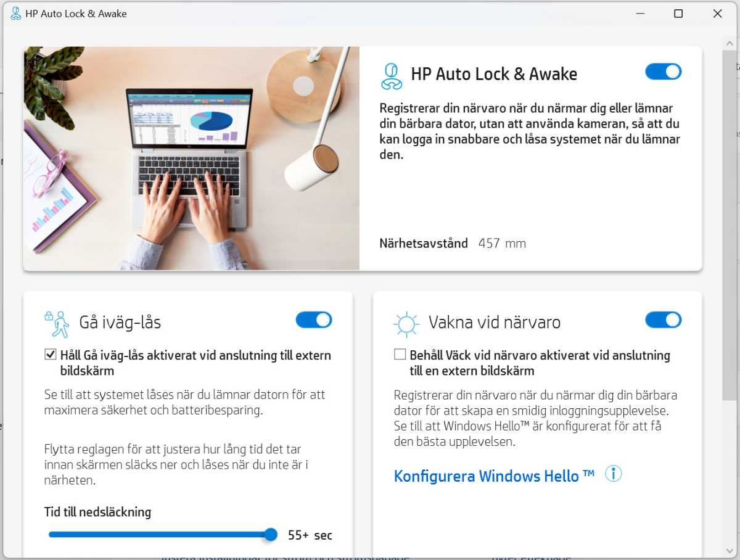Open the Konfigurera Windows Hello link

pos(494,476)
